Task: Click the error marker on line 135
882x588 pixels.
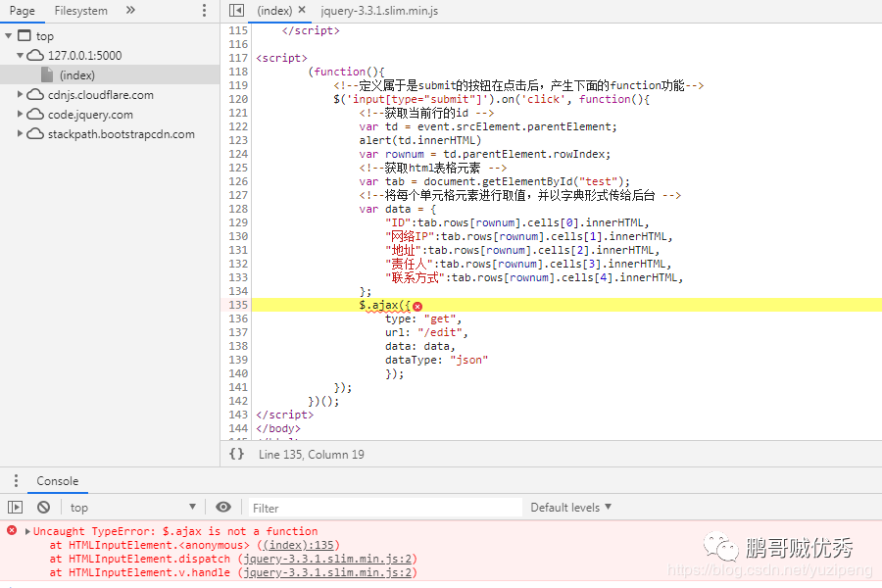Action: (x=417, y=306)
